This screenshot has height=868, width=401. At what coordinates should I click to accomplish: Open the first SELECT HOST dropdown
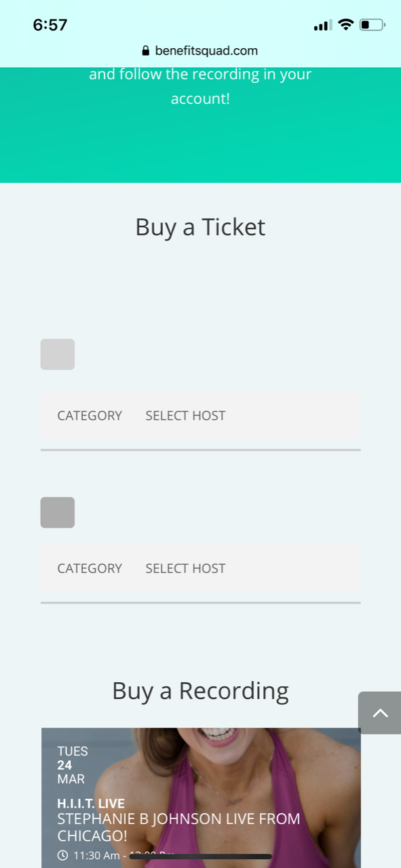click(185, 415)
